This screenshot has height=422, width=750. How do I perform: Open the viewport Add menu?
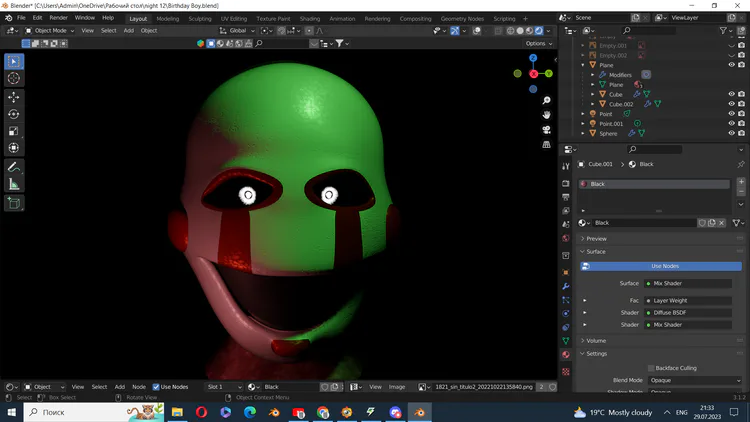[129, 31]
